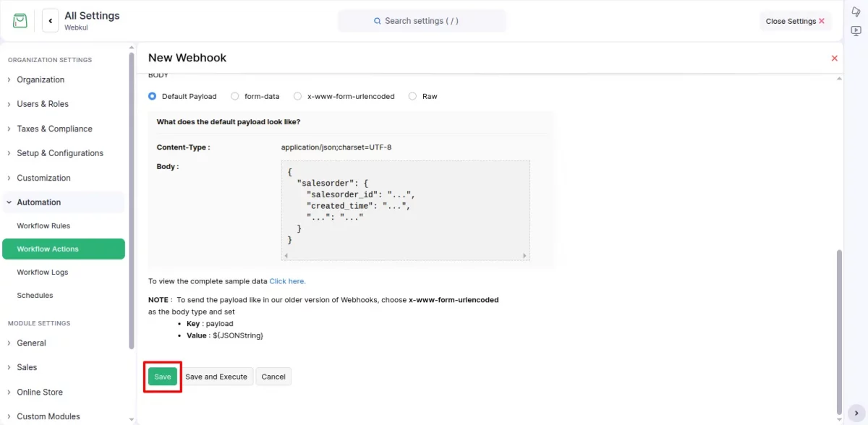Click the webhook panel vertical scrollbar
Viewport: 868px width, 425px height.
[x=839, y=331]
